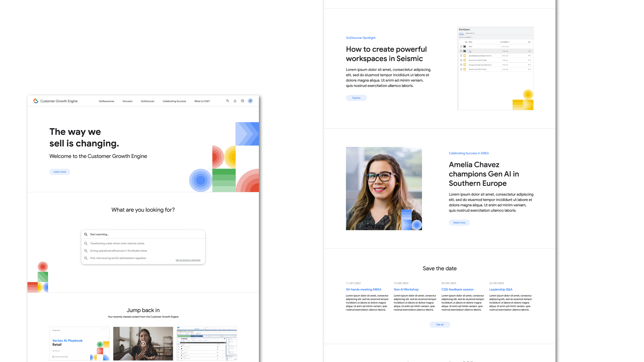Click the Last modified sort arrow icon

click(x=509, y=42)
